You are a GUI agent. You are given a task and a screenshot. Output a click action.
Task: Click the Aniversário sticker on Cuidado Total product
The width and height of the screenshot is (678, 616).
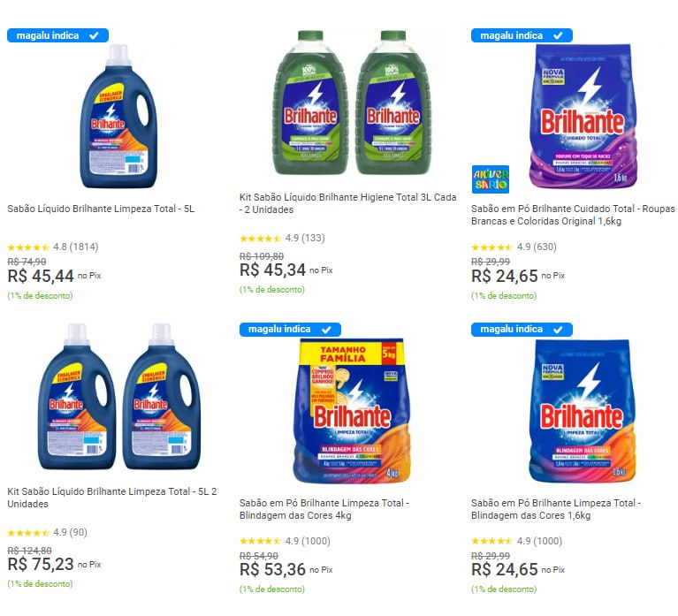click(490, 179)
